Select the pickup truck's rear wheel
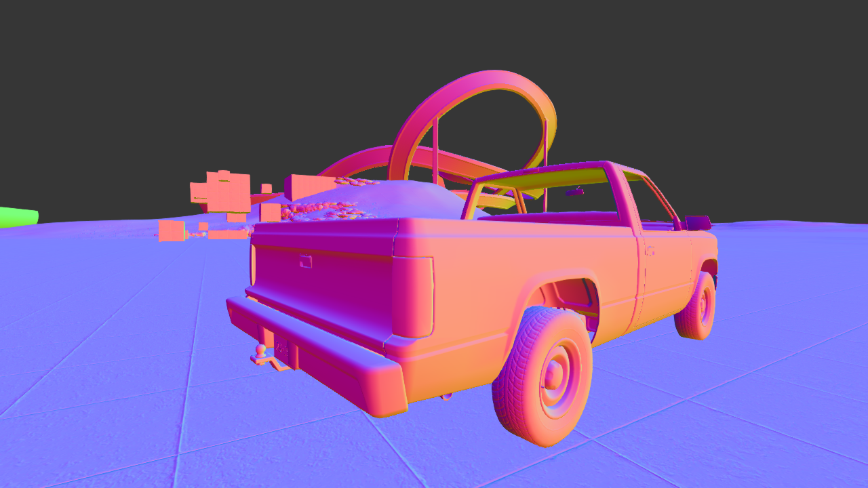This screenshot has width=868, height=488. 542,376
